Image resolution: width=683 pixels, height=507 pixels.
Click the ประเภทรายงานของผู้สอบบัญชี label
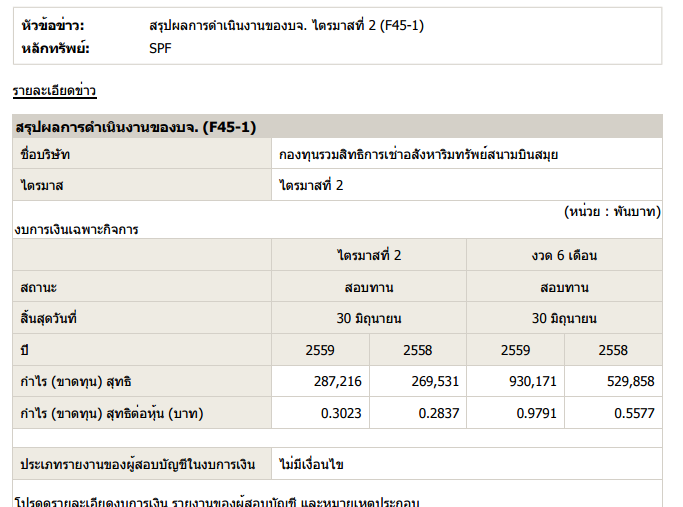(x=138, y=465)
